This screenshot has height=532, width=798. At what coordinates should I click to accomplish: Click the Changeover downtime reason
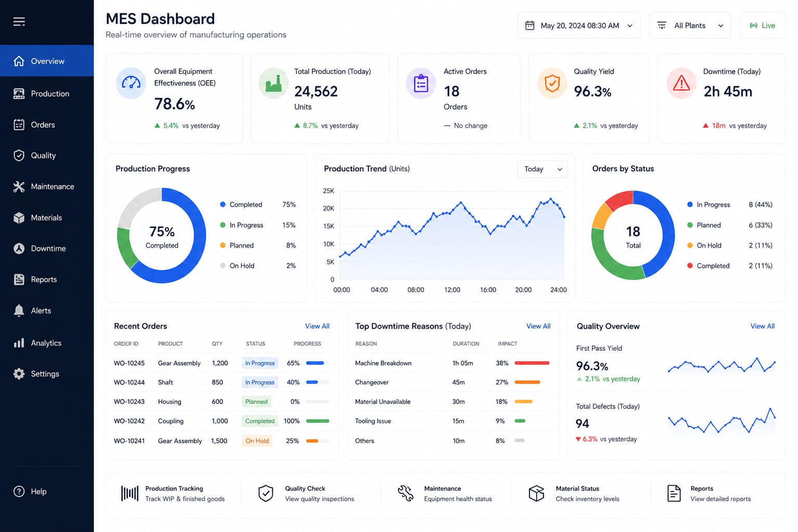pos(372,382)
